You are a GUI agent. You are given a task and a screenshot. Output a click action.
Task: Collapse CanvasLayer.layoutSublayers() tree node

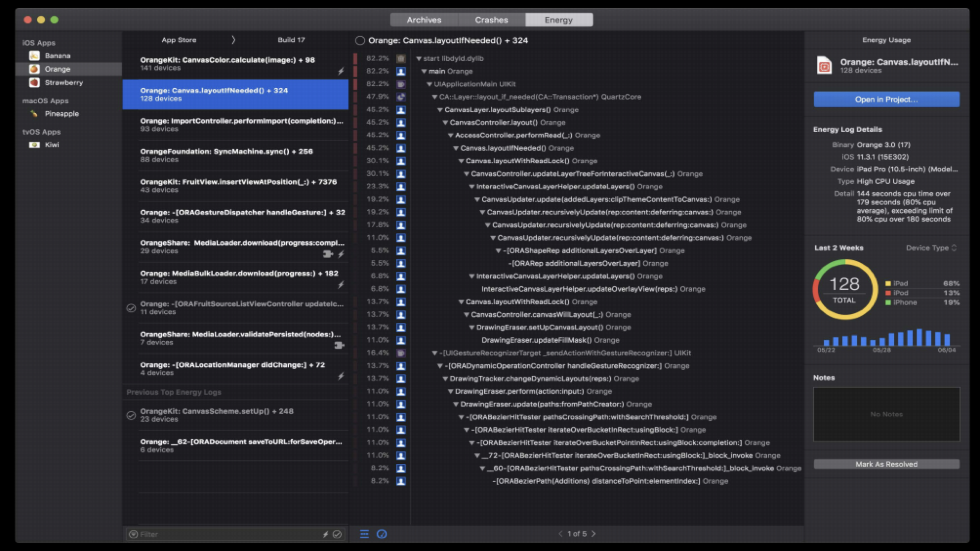tap(440, 110)
